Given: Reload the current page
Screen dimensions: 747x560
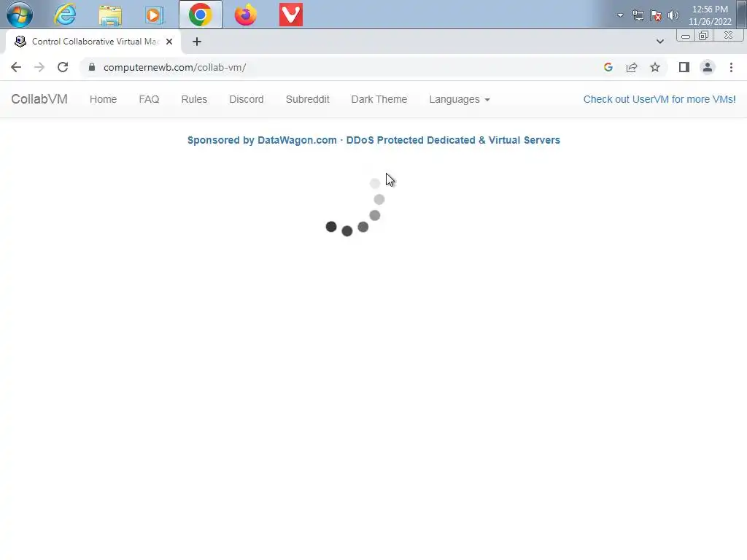Looking at the screenshot, I should pyautogui.click(x=63, y=67).
